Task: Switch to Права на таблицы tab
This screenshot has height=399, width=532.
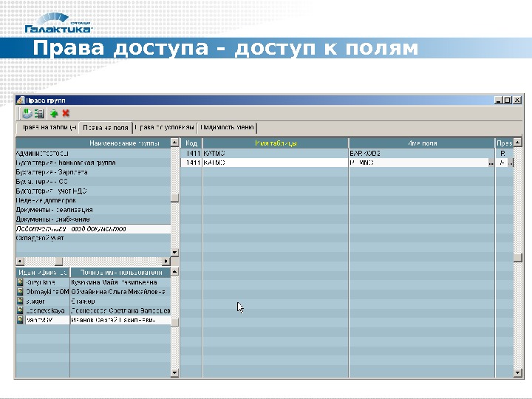Action: coord(47,128)
